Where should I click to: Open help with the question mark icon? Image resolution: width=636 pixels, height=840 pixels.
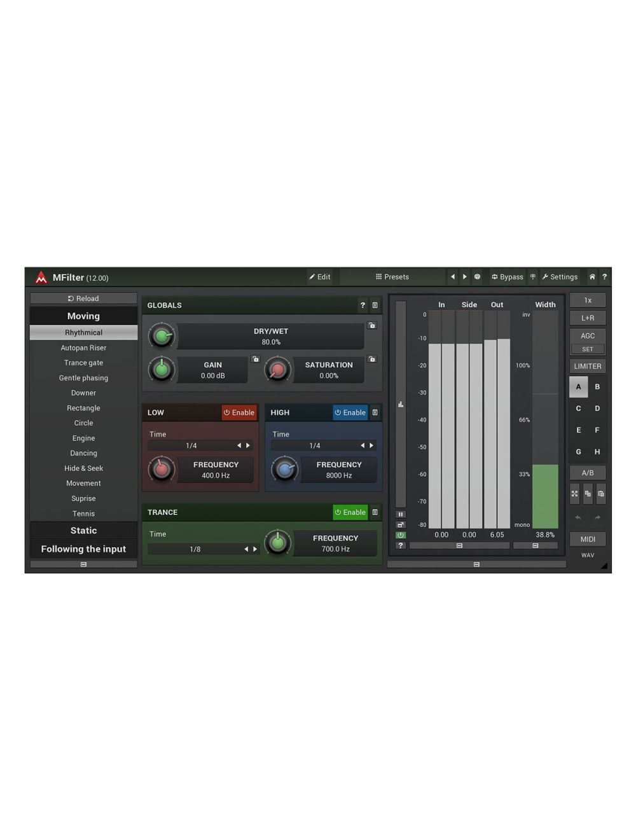pyautogui.click(x=604, y=277)
